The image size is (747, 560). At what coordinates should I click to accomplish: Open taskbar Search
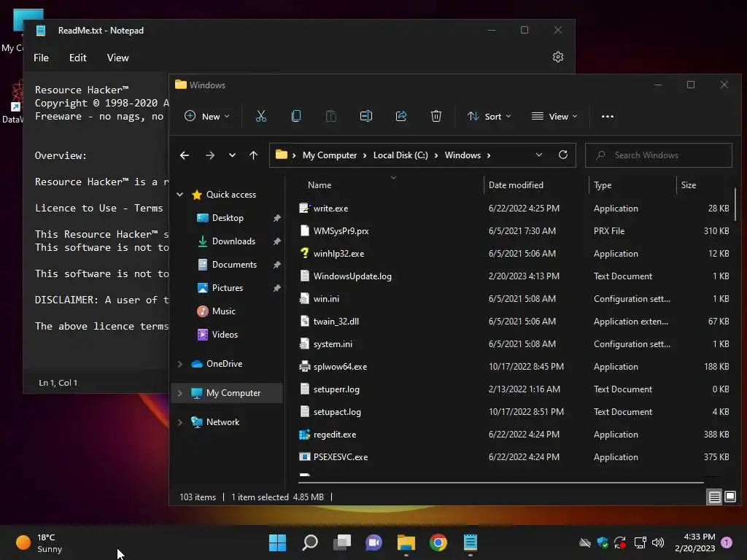point(310,542)
